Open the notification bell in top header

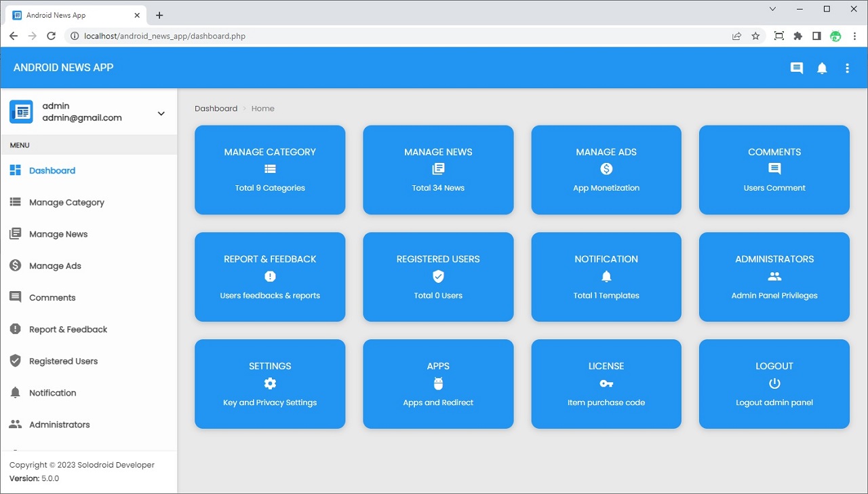[x=822, y=68]
